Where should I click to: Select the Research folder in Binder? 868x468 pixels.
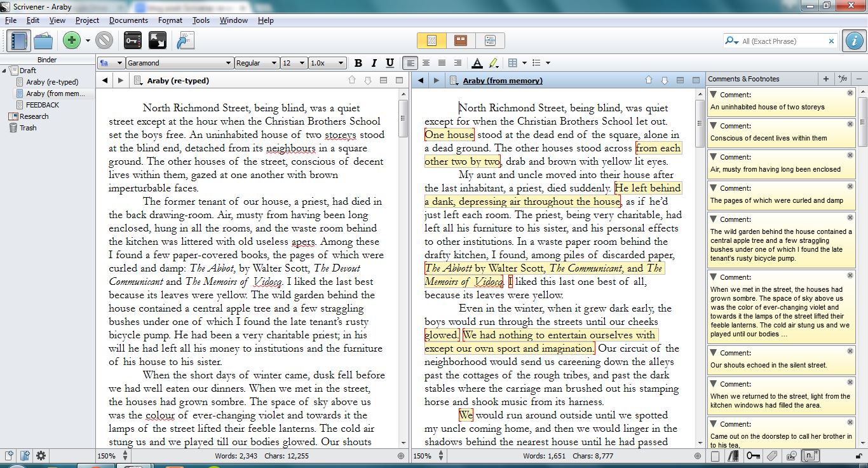click(34, 116)
